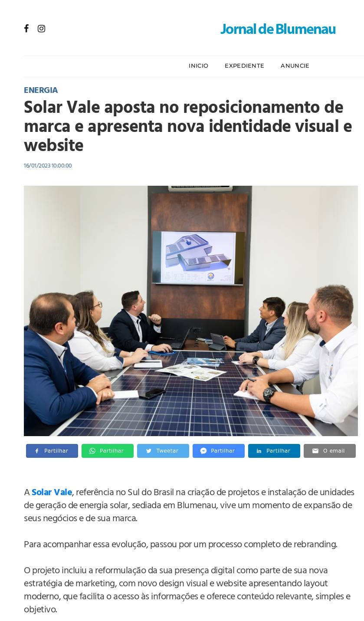The image size is (364, 621).
Task: Click the WhatsApp icon inside share button
Action: click(92, 451)
